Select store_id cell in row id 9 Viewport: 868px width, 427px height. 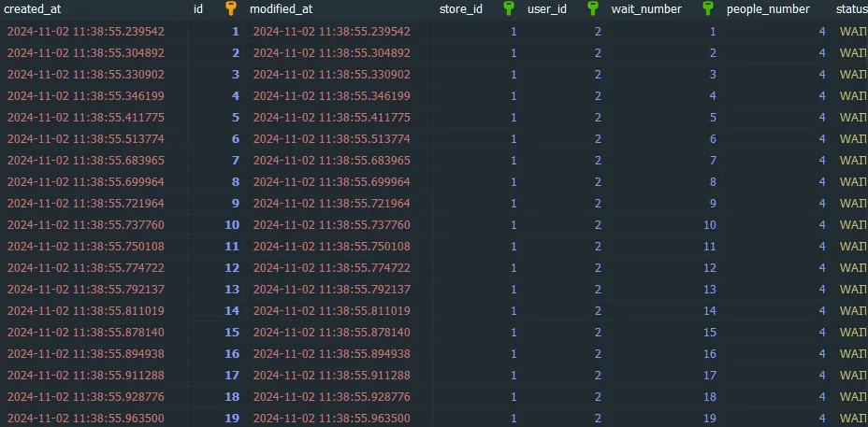coord(514,204)
